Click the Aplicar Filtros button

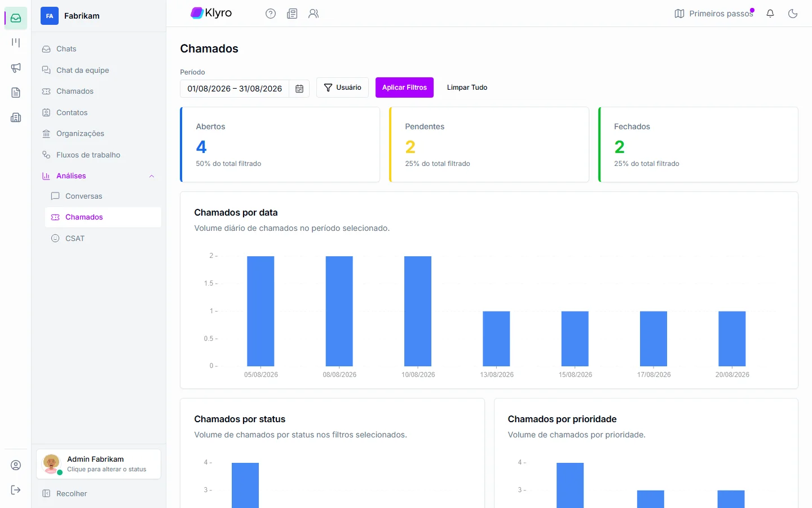pos(404,87)
